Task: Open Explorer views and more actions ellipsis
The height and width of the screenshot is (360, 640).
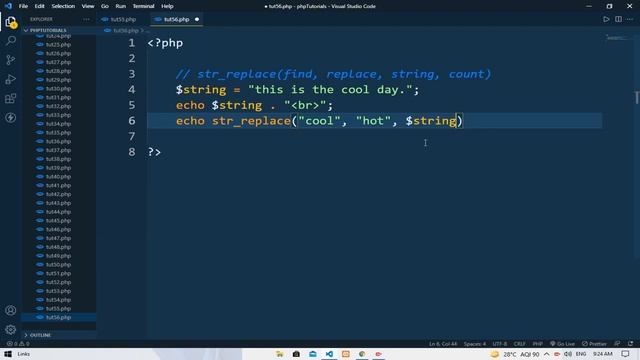Action: tap(86, 19)
